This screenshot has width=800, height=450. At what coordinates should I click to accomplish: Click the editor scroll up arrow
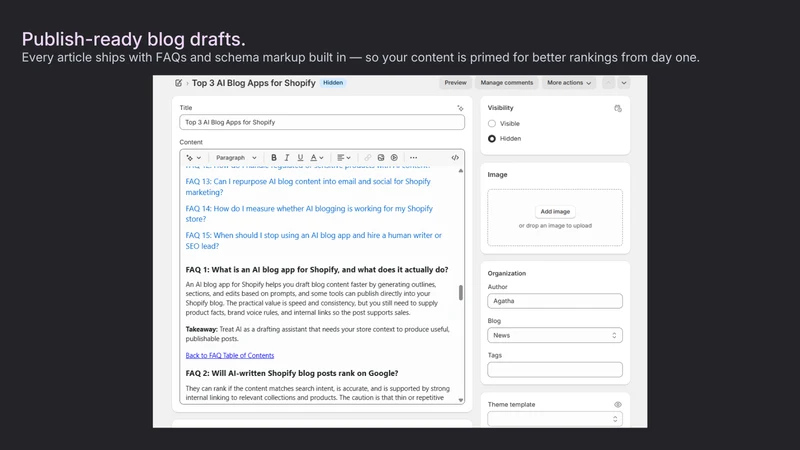(461, 171)
